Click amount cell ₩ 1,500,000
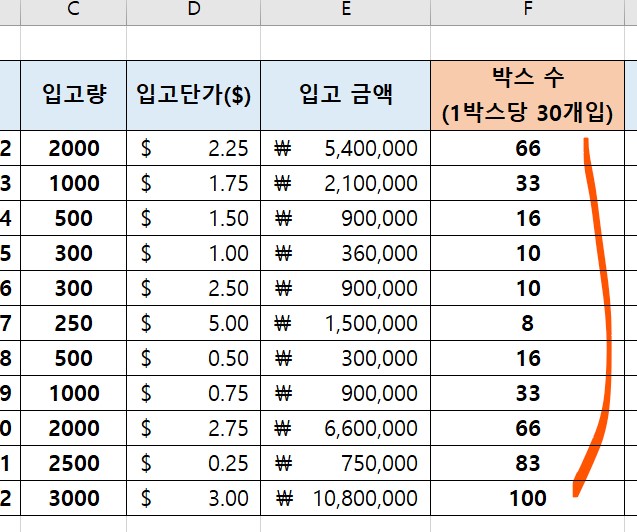 pos(345,323)
